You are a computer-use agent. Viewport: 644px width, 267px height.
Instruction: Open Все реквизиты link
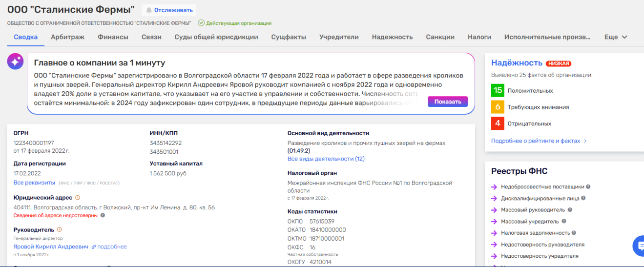point(34,183)
